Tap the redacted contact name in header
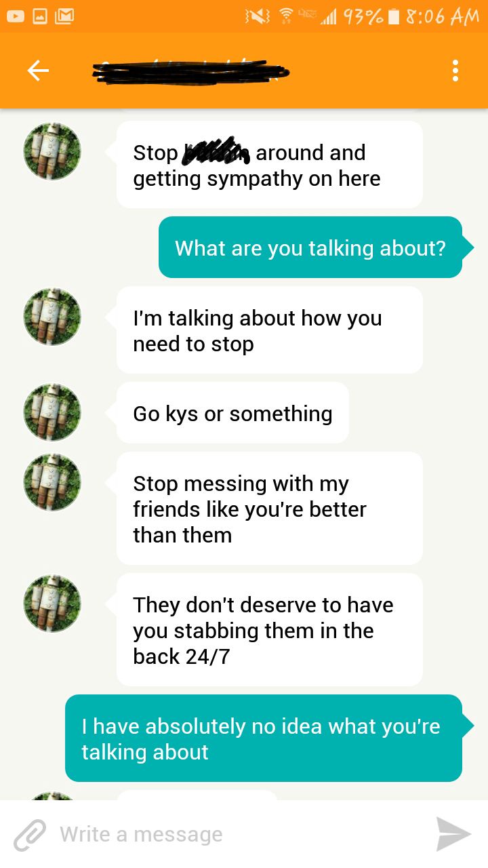This screenshot has height=868, width=488. 190,71
